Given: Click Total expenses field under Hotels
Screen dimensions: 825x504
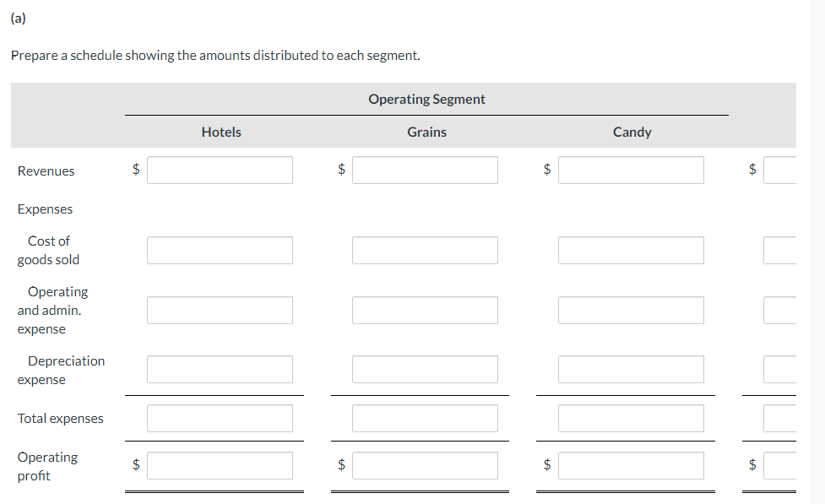Looking at the screenshot, I should [220, 418].
